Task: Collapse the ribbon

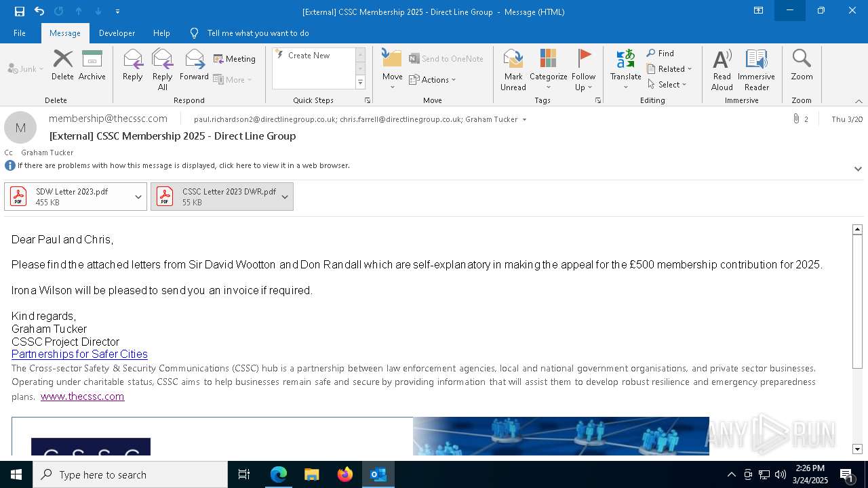Action: (x=859, y=101)
